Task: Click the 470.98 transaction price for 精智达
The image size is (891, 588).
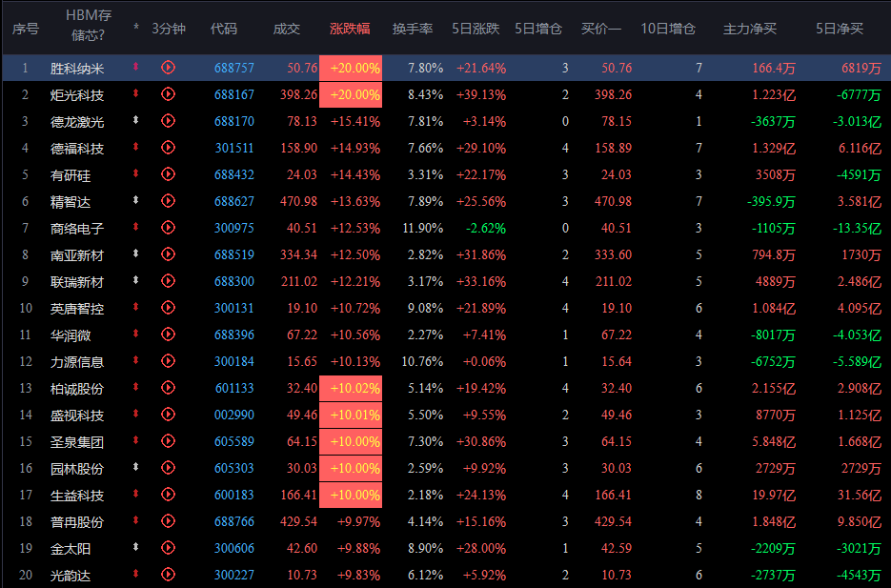Action: click(x=298, y=202)
